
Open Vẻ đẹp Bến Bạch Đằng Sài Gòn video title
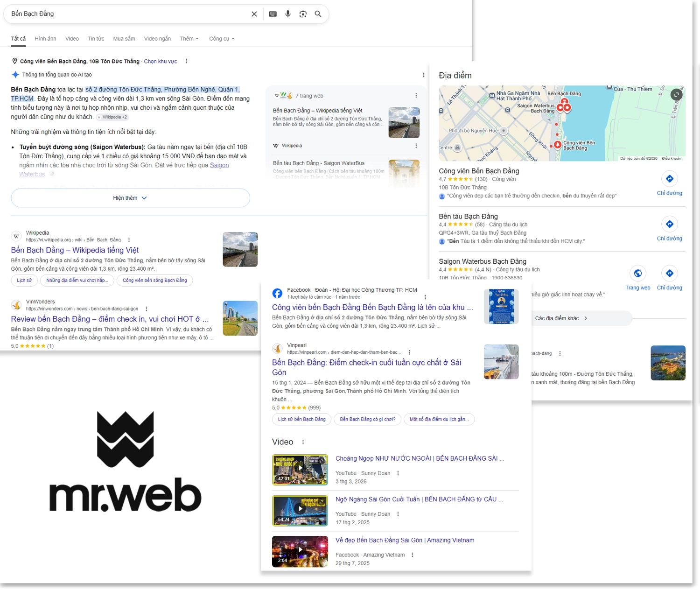coord(405,540)
